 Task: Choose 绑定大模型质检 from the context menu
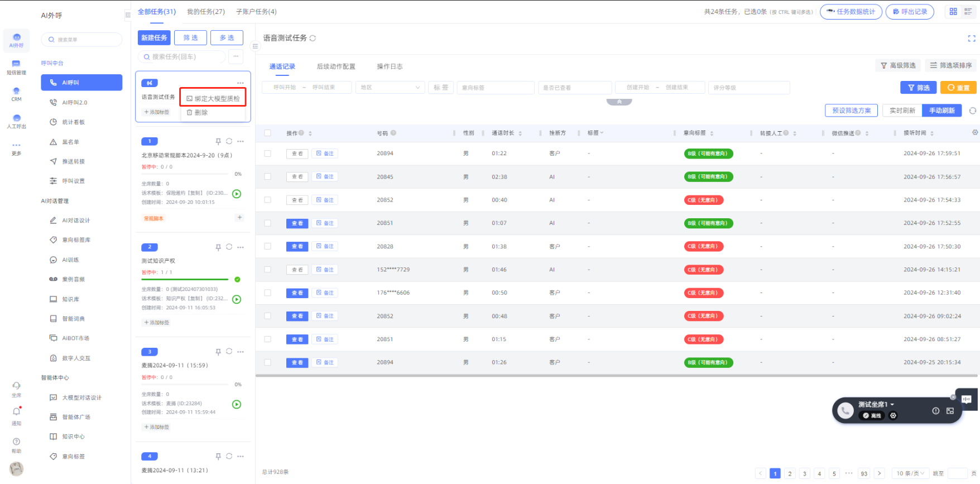[x=213, y=98]
